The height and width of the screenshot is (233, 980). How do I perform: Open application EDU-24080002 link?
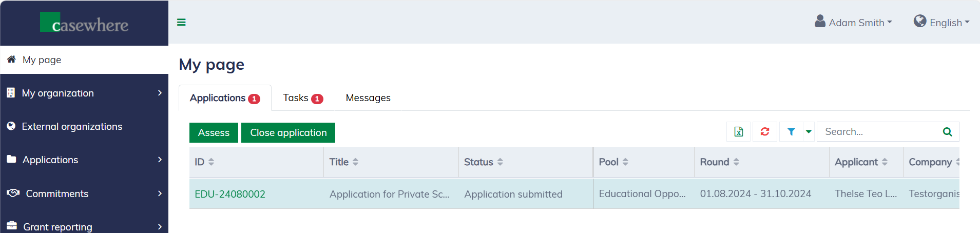click(230, 194)
